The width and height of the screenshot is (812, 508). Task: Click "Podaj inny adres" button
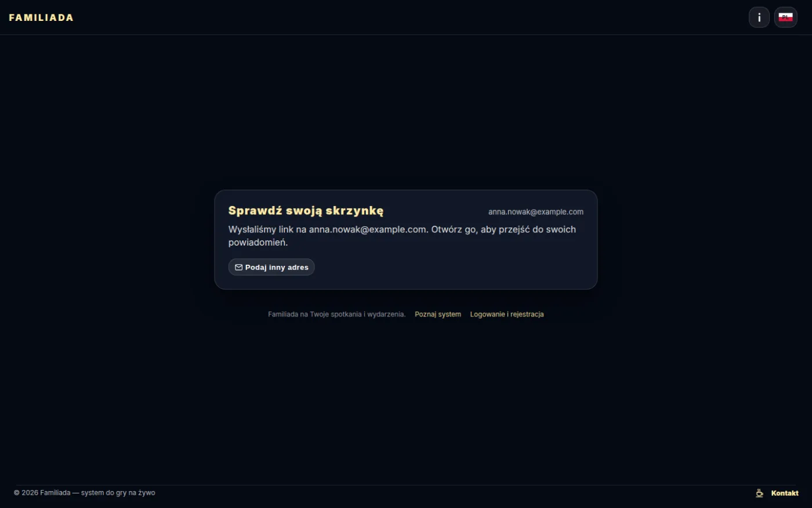(271, 267)
